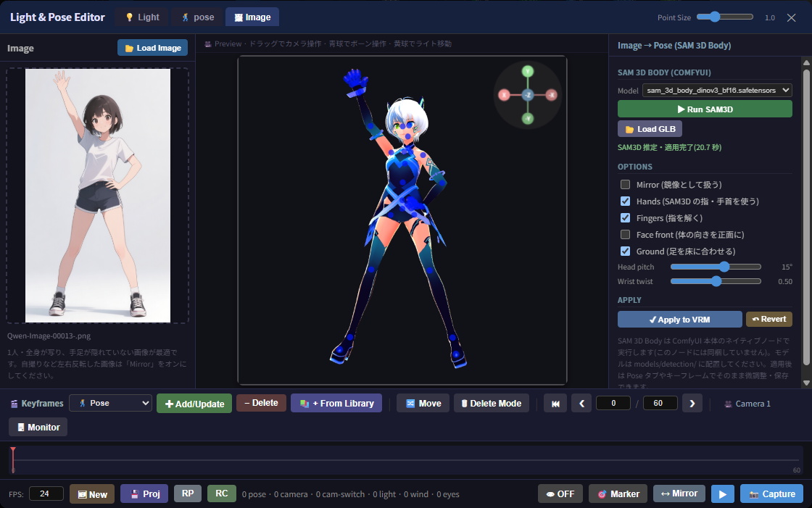Viewport: 812px width, 508px height.
Task: Adjust the Wrist twist slider
Action: click(x=716, y=281)
